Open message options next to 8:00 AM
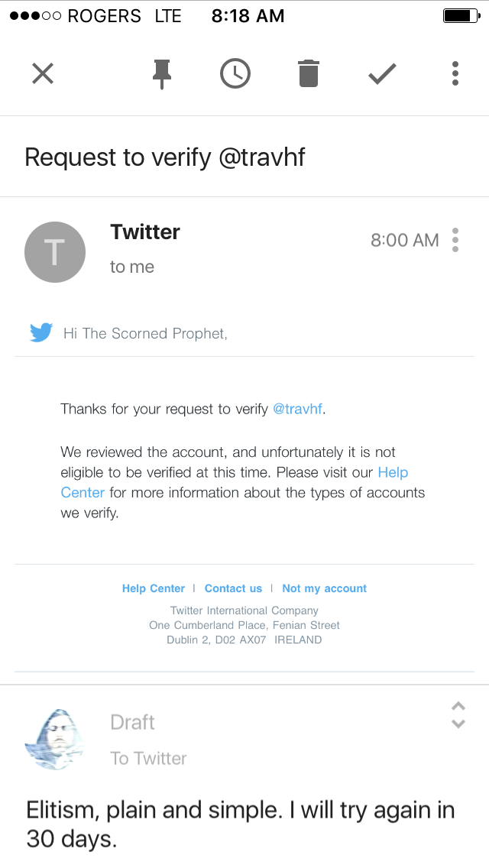Image resolution: width=489 pixels, height=868 pixels. [455, 240]
